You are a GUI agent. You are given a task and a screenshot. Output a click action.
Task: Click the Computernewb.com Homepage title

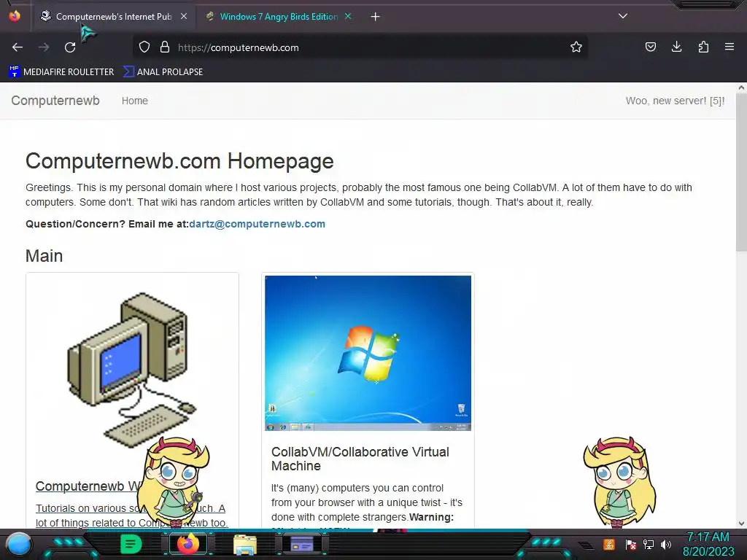tap(179, 161)
